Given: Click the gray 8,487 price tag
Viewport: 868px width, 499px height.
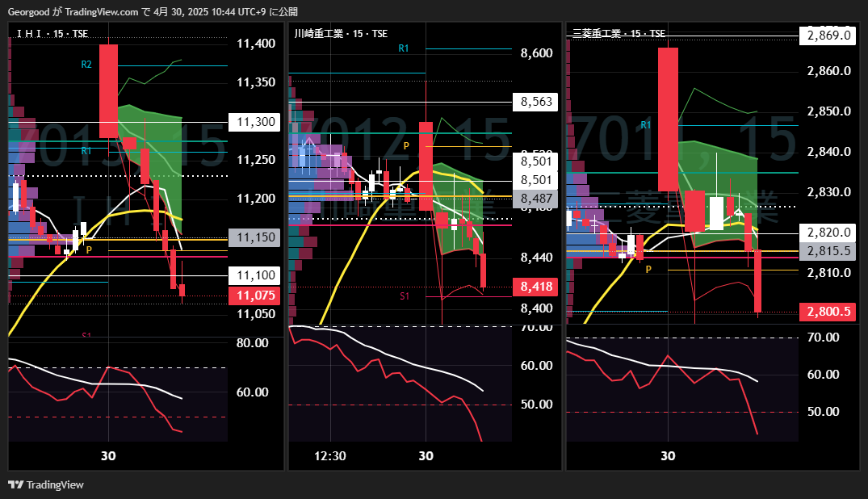Looking at the screenshot, I should point(535,199).
